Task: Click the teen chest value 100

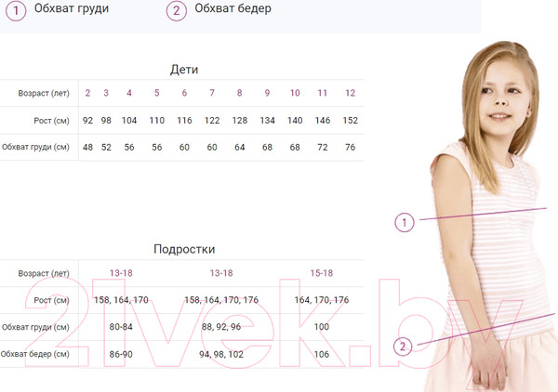Action: coord(322,327)
